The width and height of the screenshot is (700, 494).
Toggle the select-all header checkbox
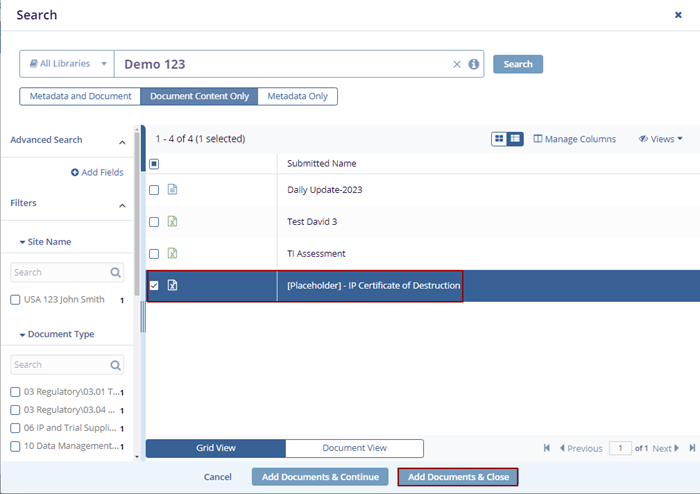[x=154, y=164]
